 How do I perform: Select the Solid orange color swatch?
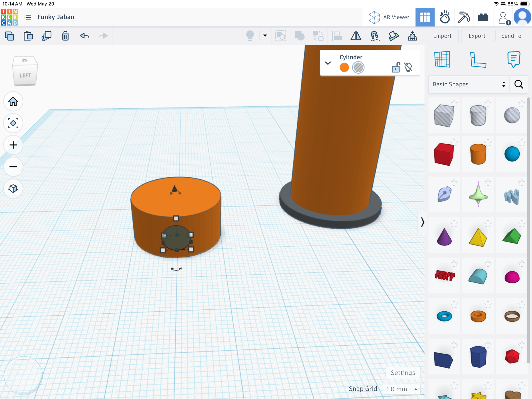(x=344, y=68)
